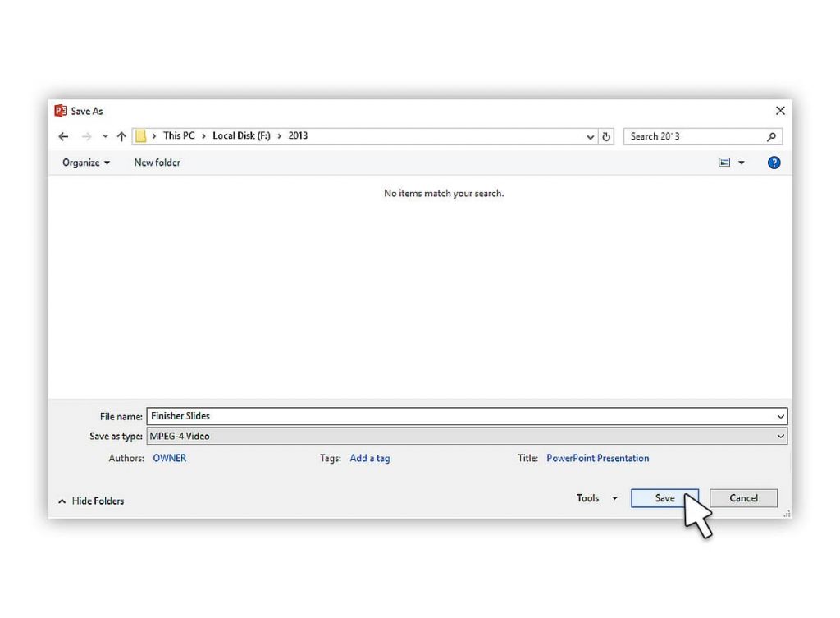Click Add a tag link
The width and height of the screenshot is (840, 618).
click(x=370, y=458)
